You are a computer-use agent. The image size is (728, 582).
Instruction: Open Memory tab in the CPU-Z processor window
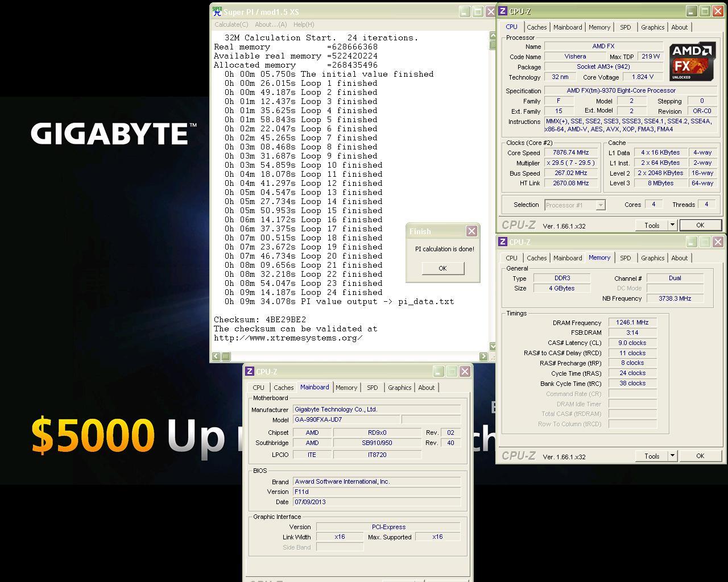pyautogui.click(x=599, y=27)
